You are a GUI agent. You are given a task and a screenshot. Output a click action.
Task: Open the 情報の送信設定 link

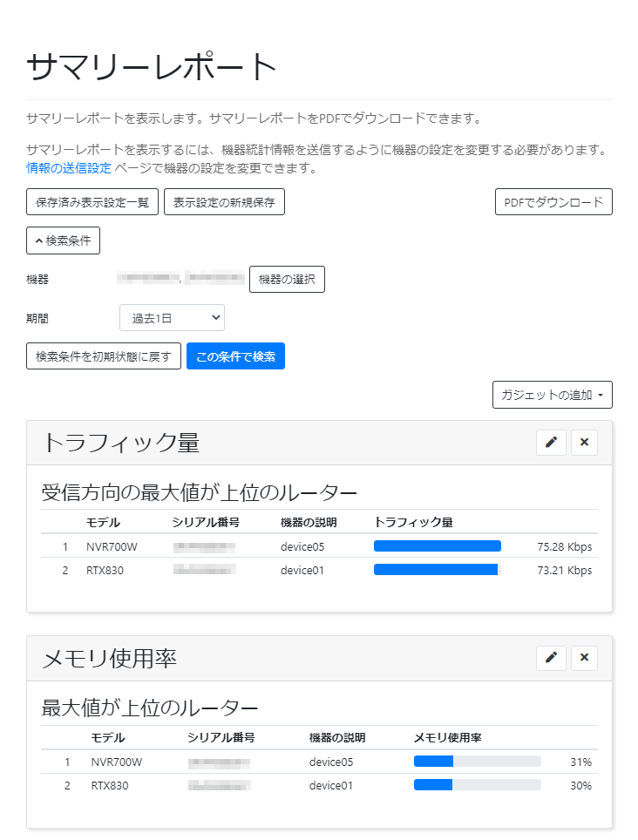click(67, 169)
